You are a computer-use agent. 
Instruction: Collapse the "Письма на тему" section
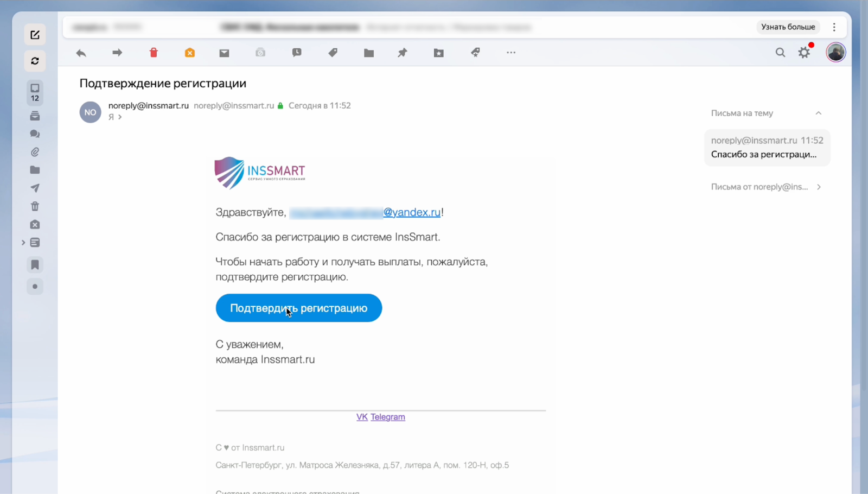pyautogui.click(x=819, y=113)
